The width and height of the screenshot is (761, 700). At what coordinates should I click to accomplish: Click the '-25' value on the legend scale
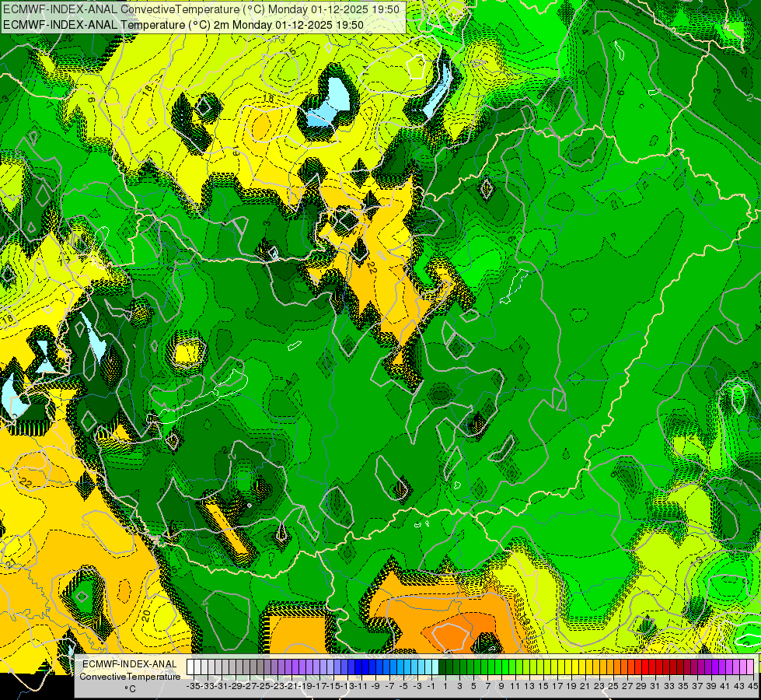coord(264,686)
